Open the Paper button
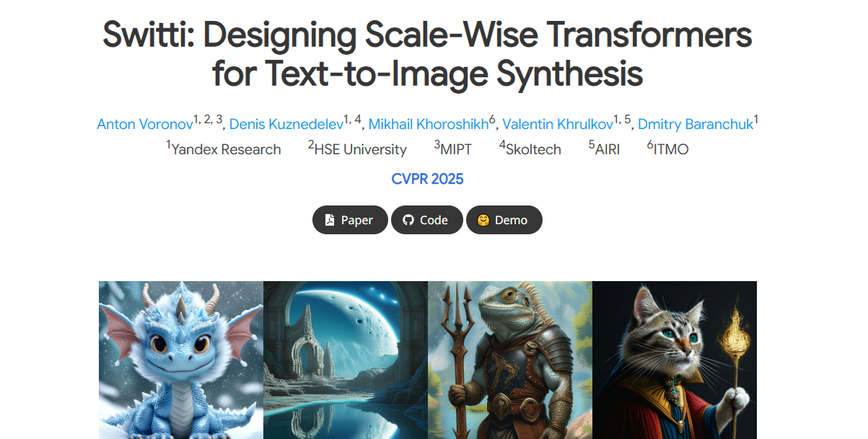 point(350,220)
